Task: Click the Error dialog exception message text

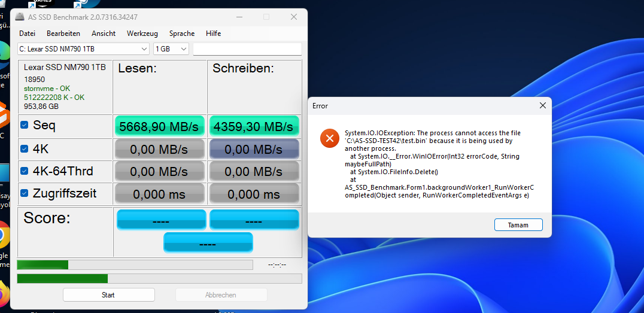Action: tap(439, 165)
